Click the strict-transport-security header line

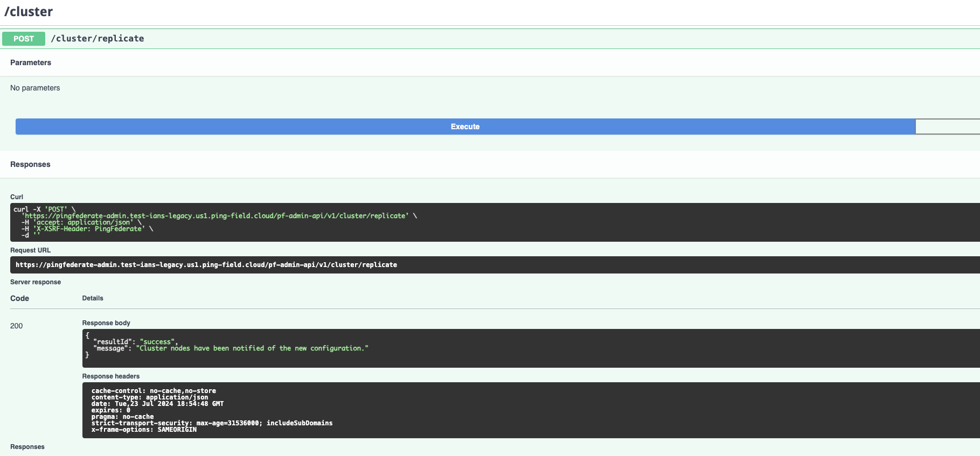(x=212, y=423)
